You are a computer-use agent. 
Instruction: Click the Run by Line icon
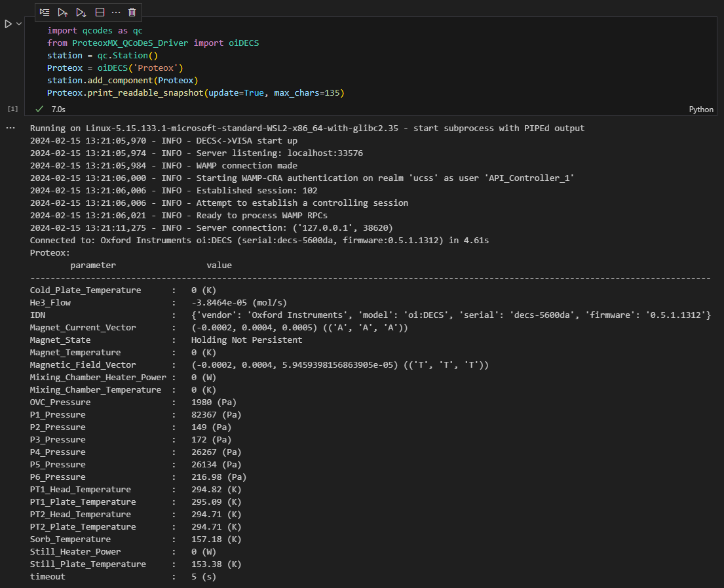pyautogui.click(x=45, y=12)
